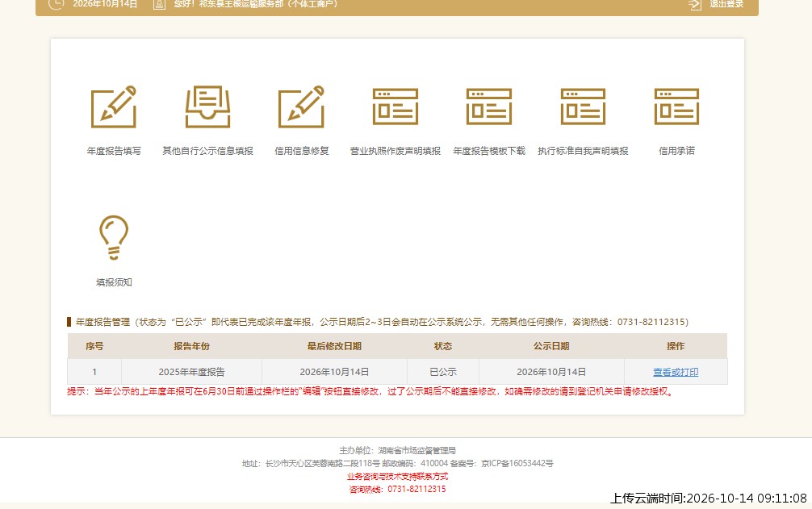The height and width of the screenshot is (509, 812).
Task: Click the logout arrow icon
Action: (x=694, y=4)
